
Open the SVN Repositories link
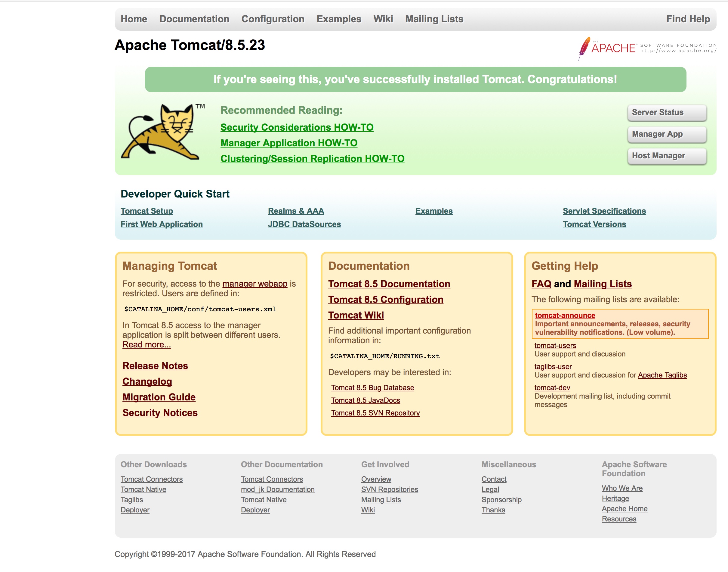click(x=390, y=490)
